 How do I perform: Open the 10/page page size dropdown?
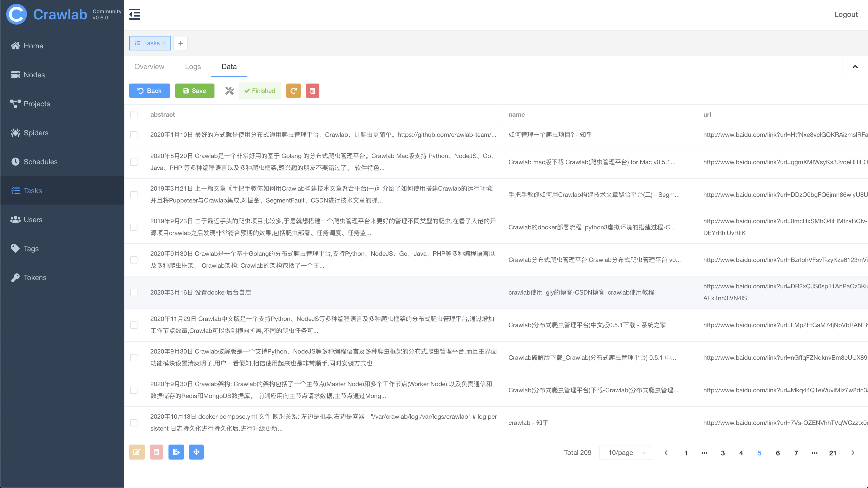pyautogui.click(x=625, y=453)
